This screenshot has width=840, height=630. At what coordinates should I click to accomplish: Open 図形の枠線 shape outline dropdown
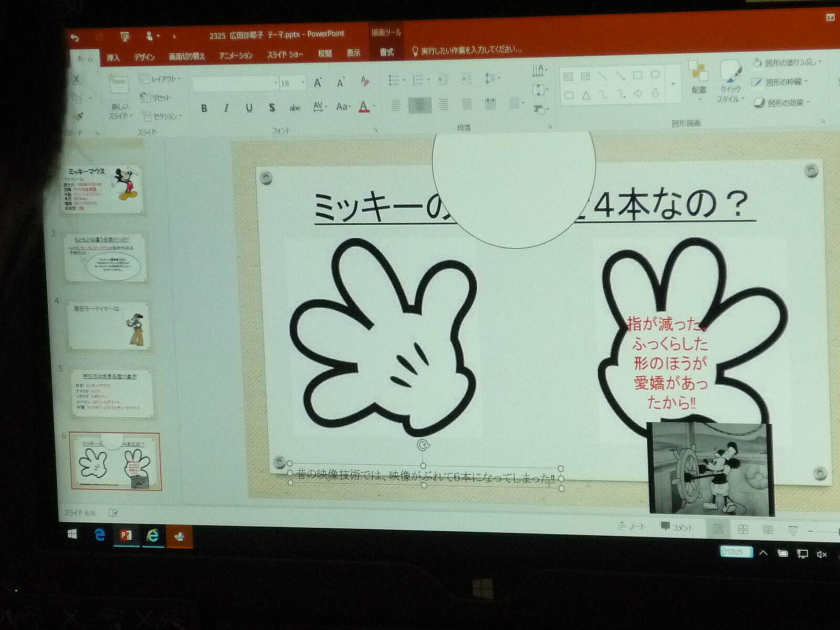tap(780, 82)
